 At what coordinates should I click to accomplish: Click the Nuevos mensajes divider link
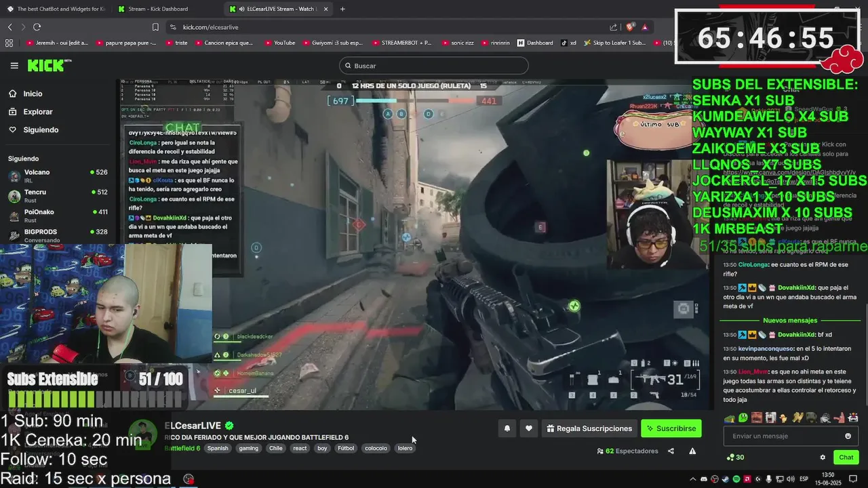(790, 320)
